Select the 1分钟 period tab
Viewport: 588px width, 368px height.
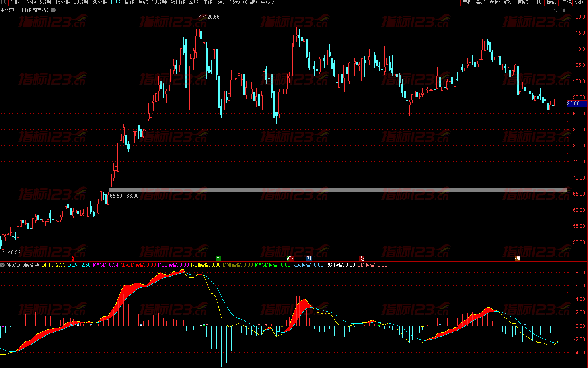[30, 2]
